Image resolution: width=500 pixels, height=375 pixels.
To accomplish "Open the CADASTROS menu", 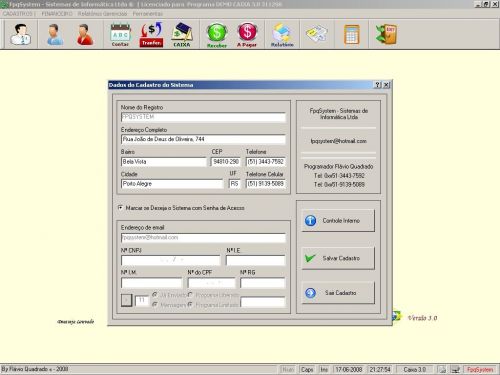I will coord(18,14).
